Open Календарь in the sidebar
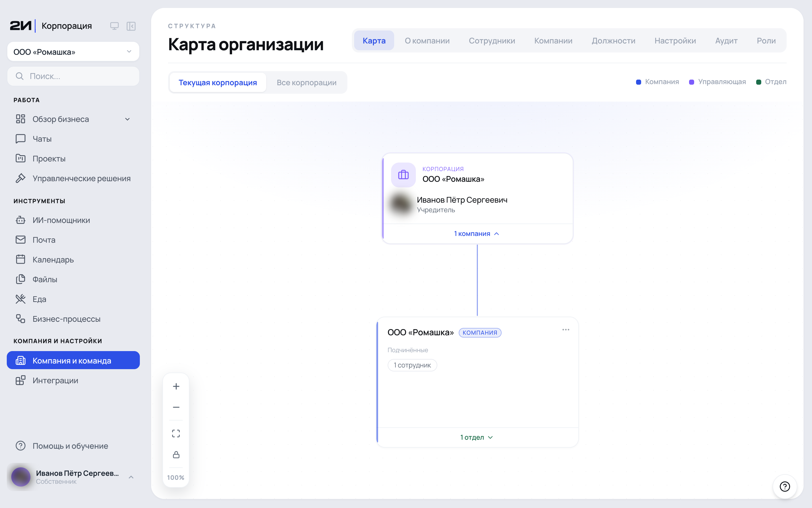 pyautogui.click(x=73, y=260)
